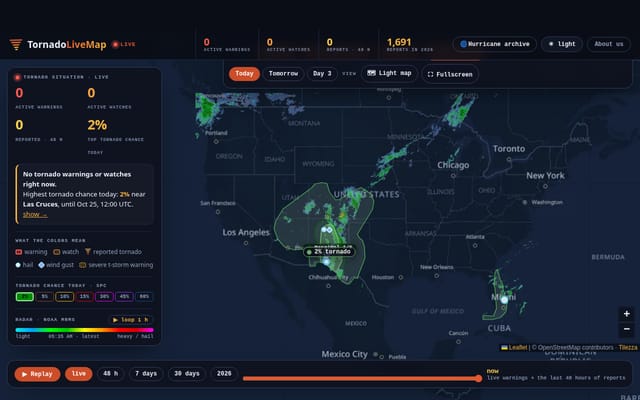Select the 30 days time range
The height and width of the screenshot is (400, 640).
click(x=187, y=373)
